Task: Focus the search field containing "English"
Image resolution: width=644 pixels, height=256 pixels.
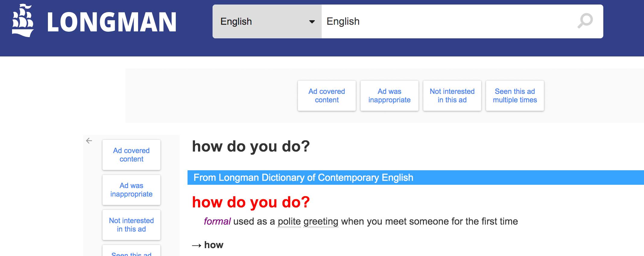Action: click(x=446, y=21)
